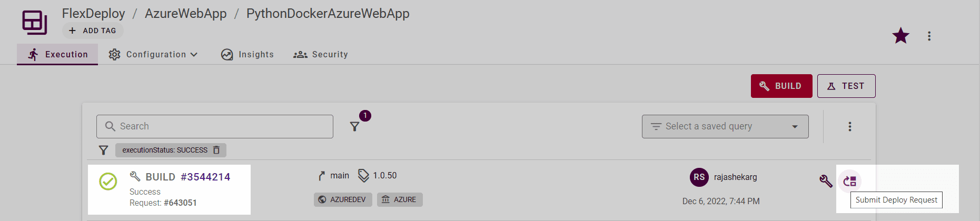Click the ADD TAG button
Image resolution: width=980 pixels, height=221 pixels.
point(93,31)
